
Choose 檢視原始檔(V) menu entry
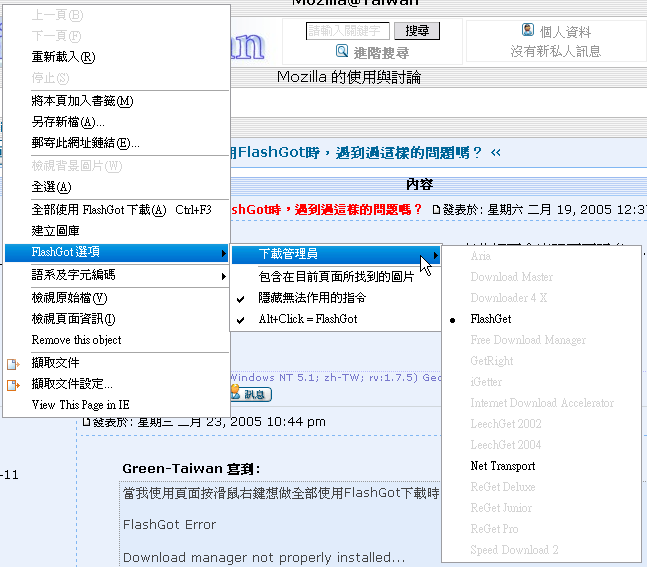tap(116, 298)
